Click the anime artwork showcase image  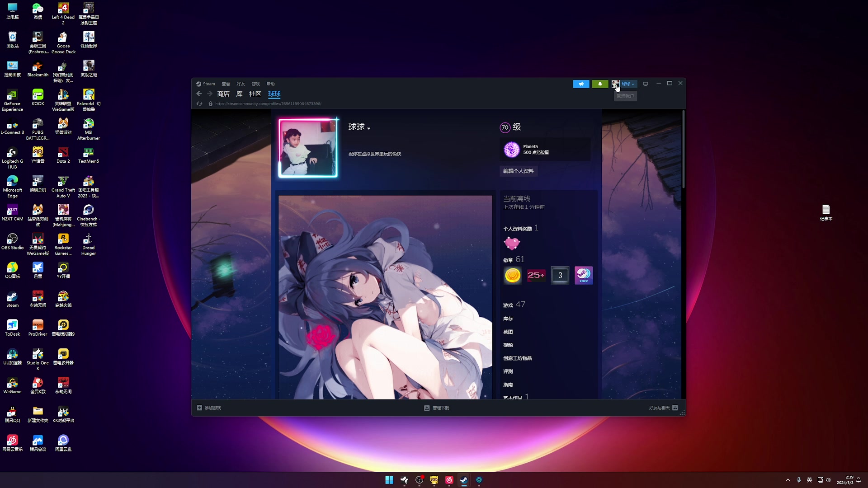click(385, 297)
